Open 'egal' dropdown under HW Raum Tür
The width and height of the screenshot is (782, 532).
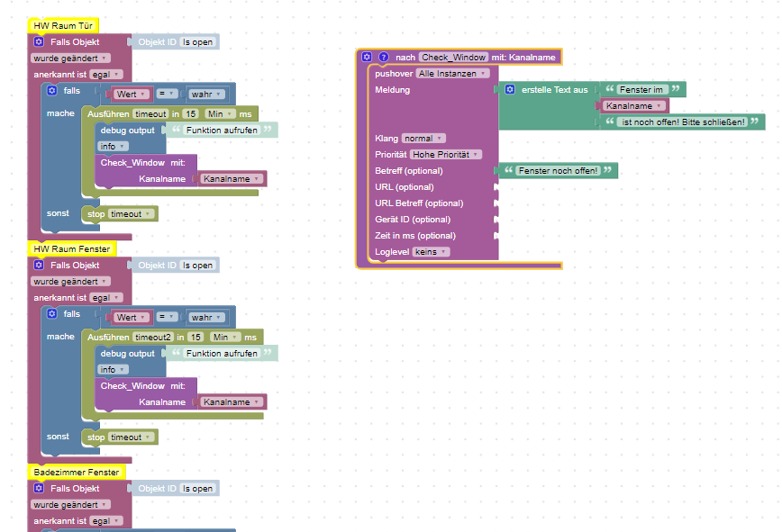(x=106, y=74)
